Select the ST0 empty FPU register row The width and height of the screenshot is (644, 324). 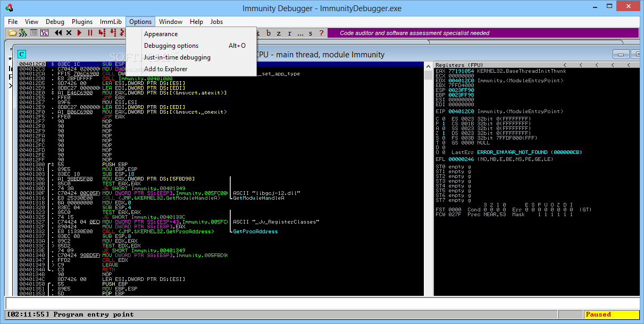454,167
